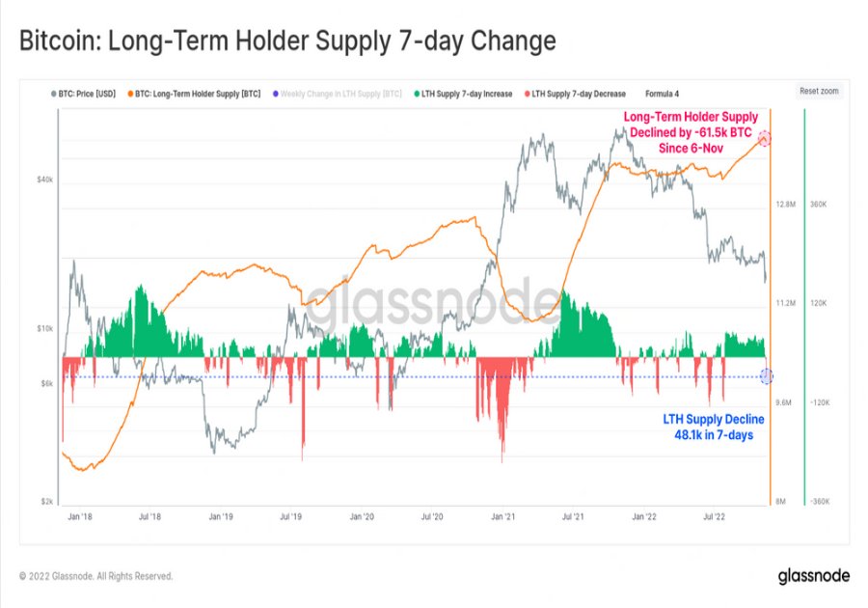
Task: Click the green dot beside 7-day Increase
Action: click(417, 95)
